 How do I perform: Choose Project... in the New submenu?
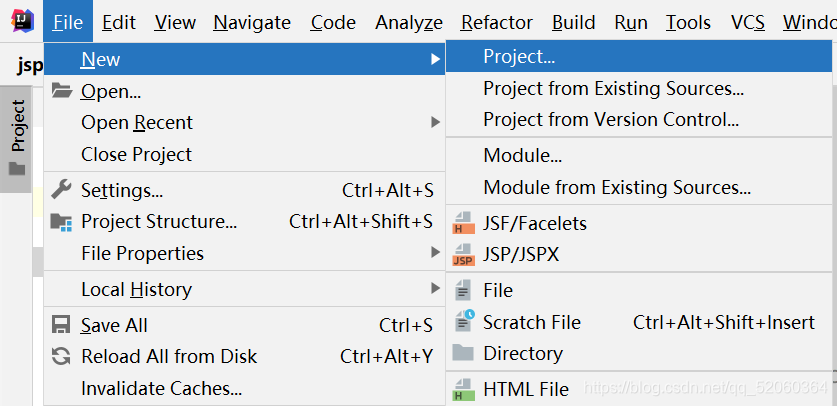point(519,57)
